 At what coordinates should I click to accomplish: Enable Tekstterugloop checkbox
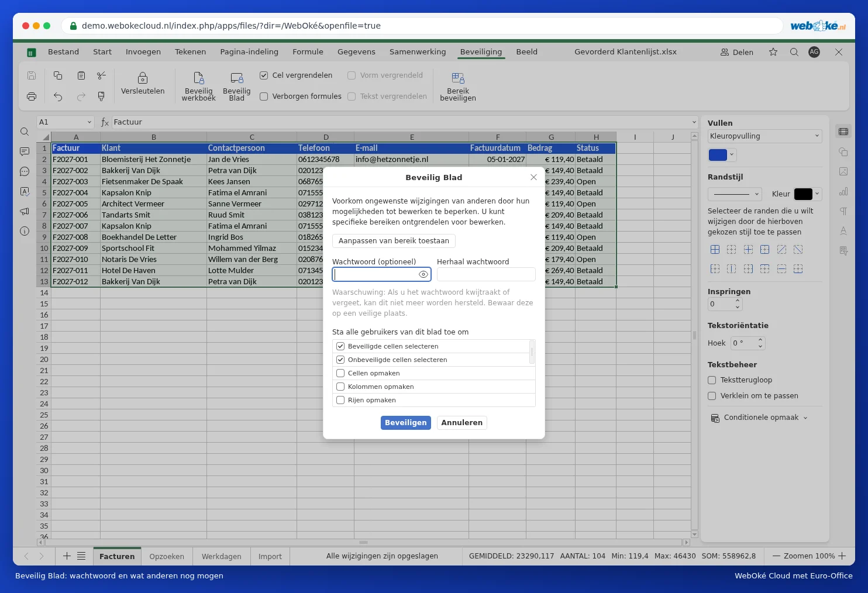coord(712,380)
